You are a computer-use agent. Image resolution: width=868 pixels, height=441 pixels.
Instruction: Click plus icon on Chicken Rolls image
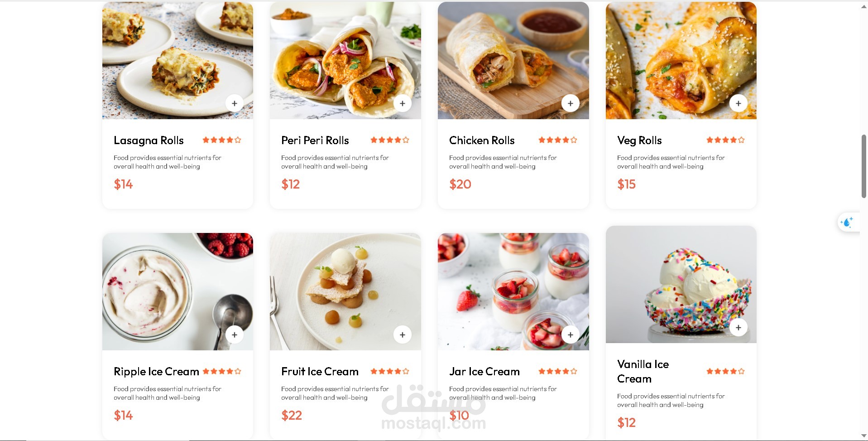click(571, 103)
